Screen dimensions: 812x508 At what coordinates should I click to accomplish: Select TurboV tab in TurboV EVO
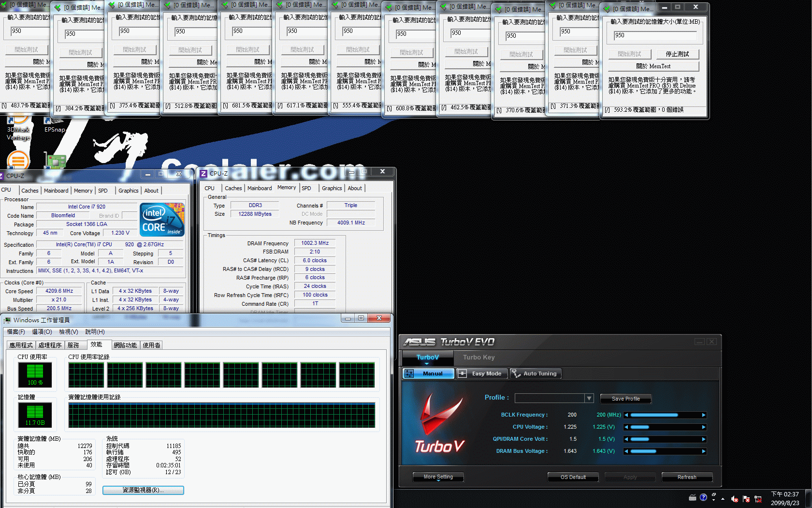click(428, 358)
